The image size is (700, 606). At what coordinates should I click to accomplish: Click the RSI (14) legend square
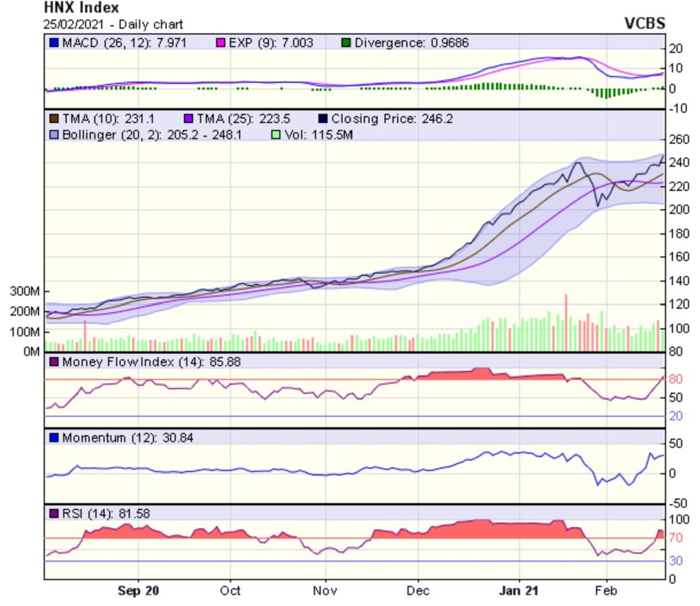54,514
